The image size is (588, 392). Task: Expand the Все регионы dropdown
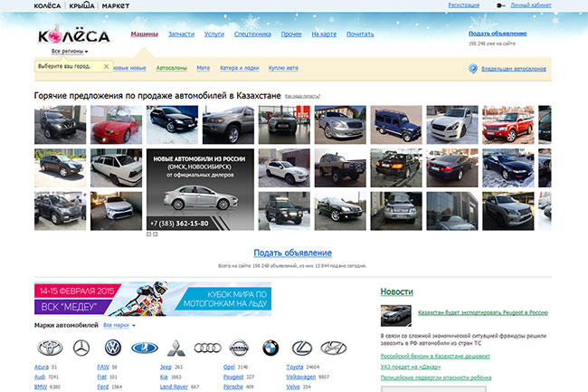coord(70,51)
